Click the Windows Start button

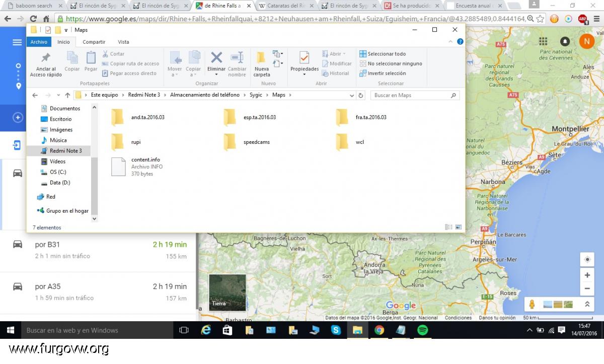[10, 330]
